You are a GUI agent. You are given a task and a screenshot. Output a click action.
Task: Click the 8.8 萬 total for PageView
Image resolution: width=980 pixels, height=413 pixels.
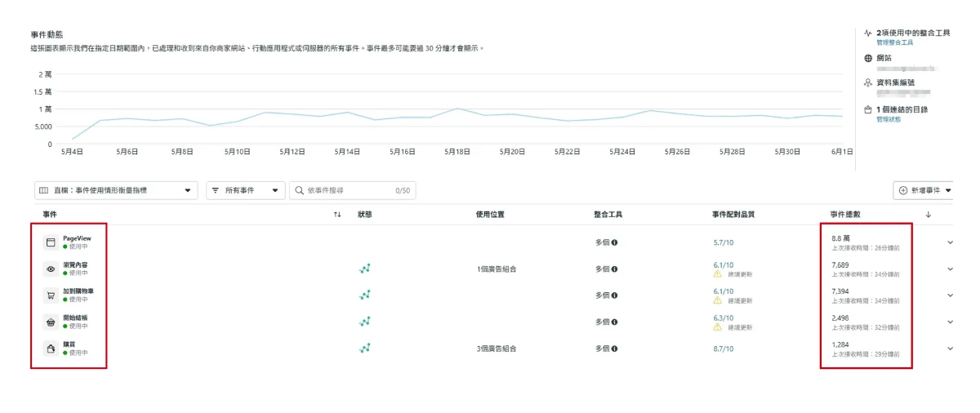842,238
